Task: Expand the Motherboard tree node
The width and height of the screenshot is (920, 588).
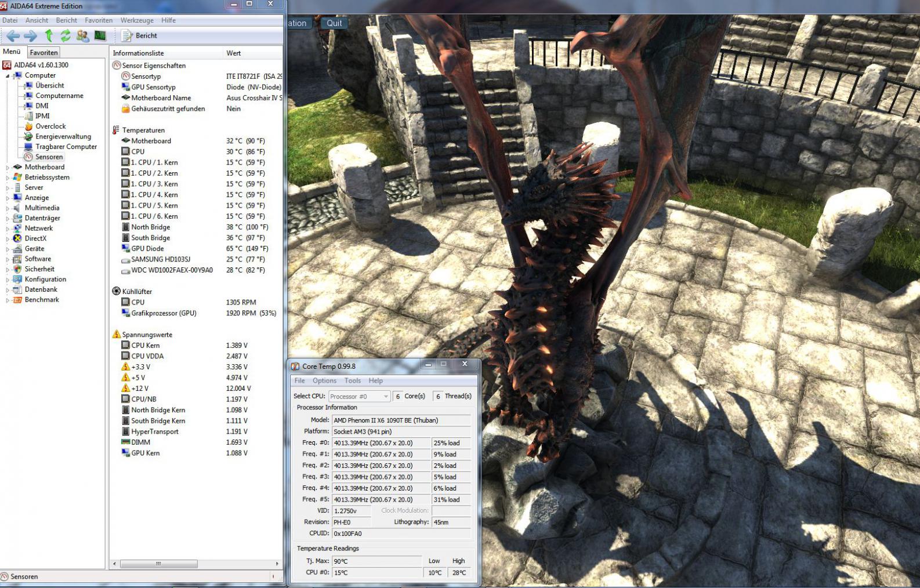Action: pyautogui.click(x=8, y=167)
